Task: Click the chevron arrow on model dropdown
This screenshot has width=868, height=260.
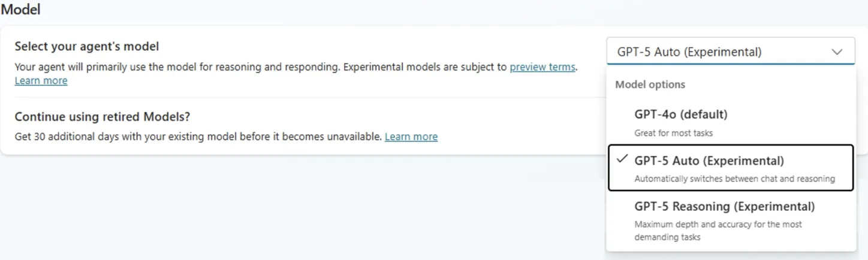Action: (x=837, y=52)
